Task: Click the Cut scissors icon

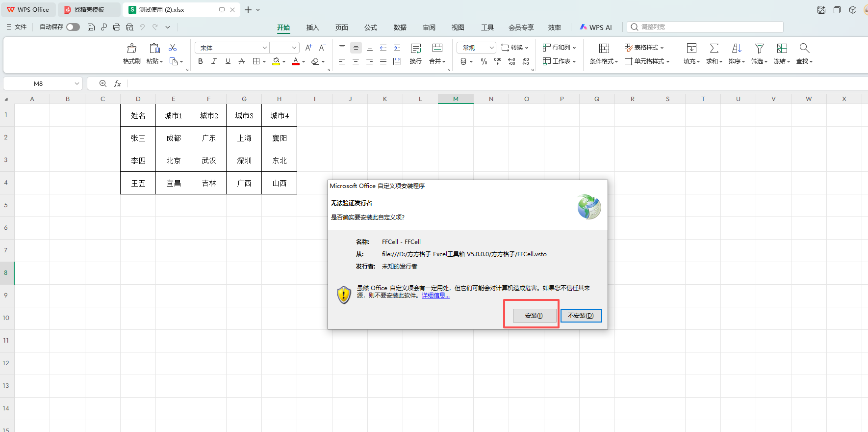Action: [x=173, y=48]
